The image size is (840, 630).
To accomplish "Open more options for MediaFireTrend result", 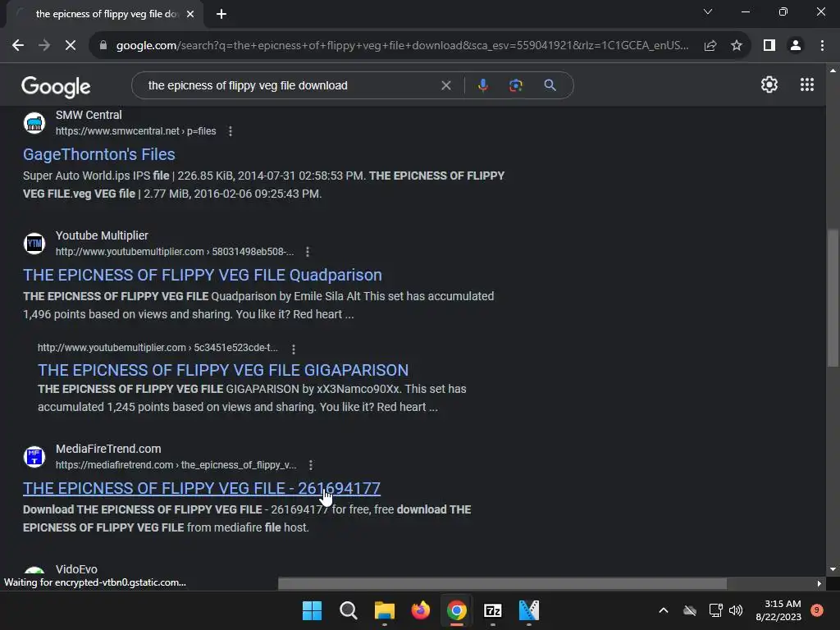I will 311,465.
